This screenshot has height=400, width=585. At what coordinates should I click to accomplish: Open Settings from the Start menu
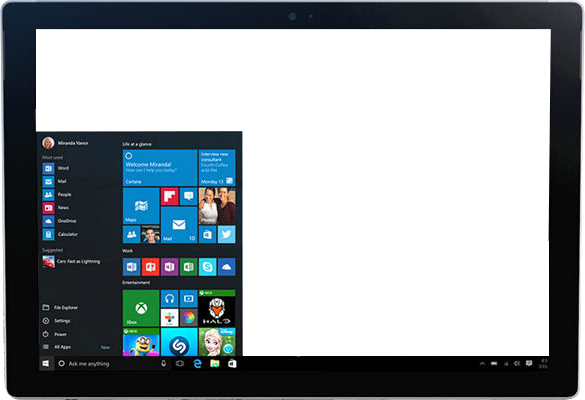(x=56, y=321)
